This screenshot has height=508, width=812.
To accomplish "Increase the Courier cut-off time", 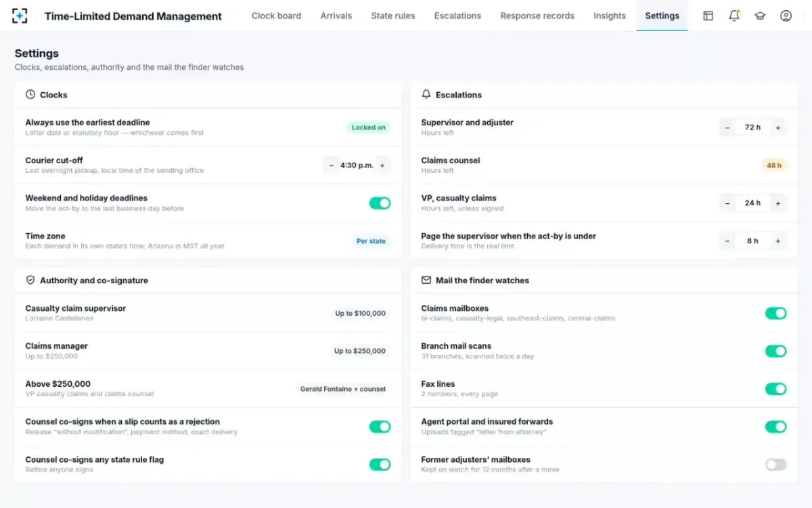I will 382,165.
